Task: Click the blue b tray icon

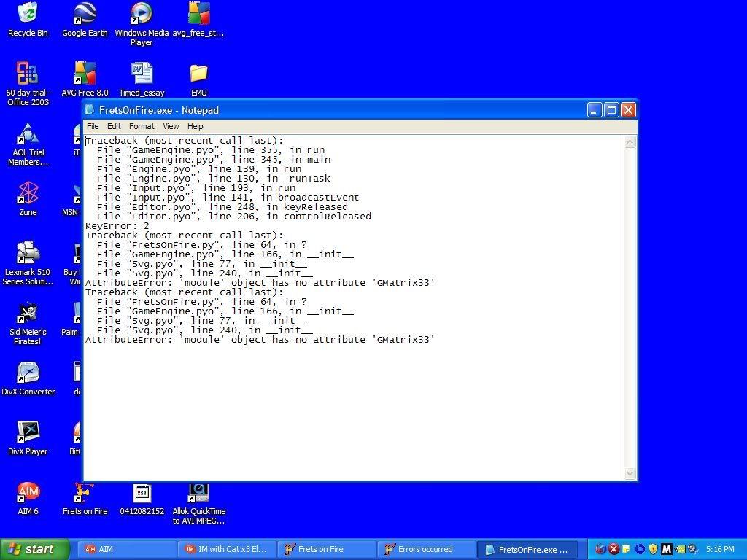Action: 640,549
